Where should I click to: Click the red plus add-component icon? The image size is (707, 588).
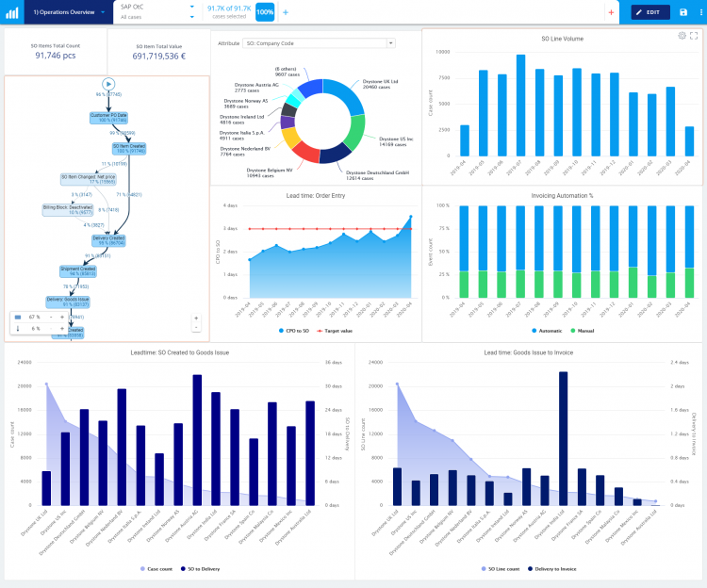611,12
